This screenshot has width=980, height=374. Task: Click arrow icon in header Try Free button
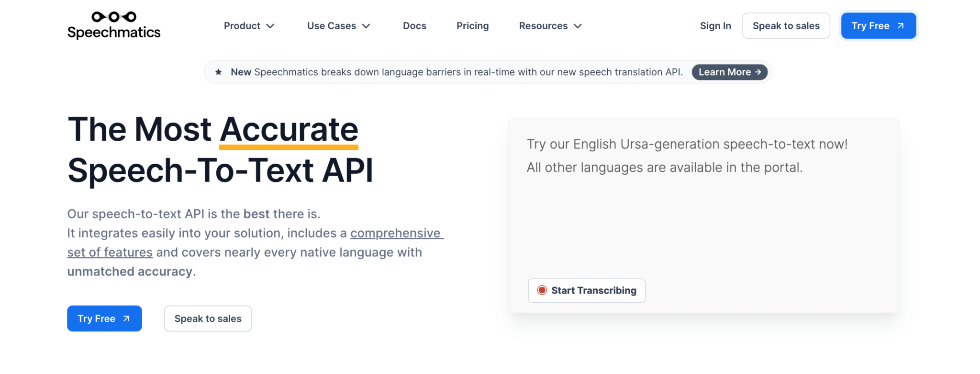[901, 26]
